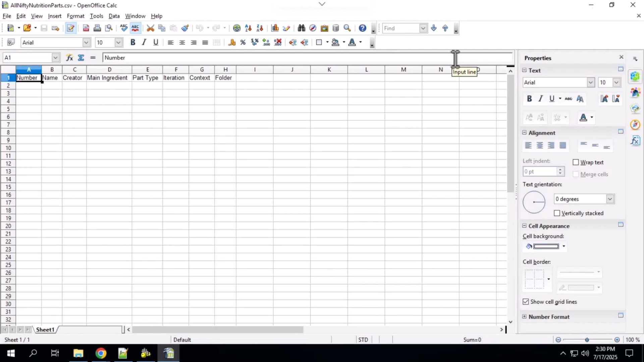The width and height of the screenshot is (644, 362).
Task: Click the STD selection mode field
Action: coord(363,340)
